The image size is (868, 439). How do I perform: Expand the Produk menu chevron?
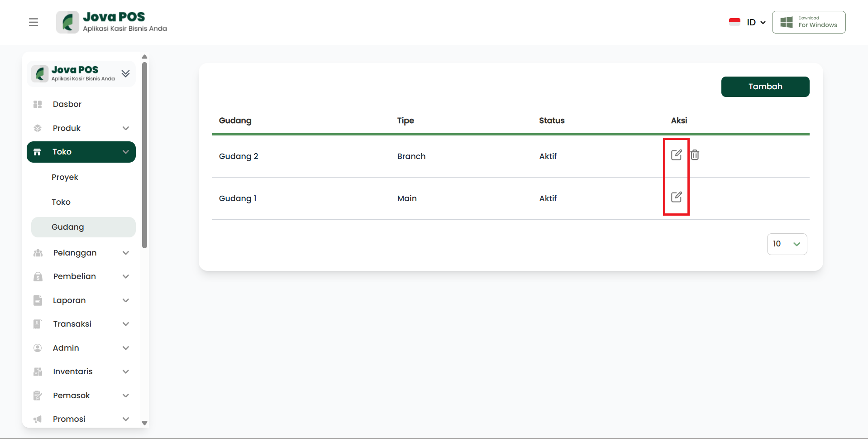coord(126,128)
